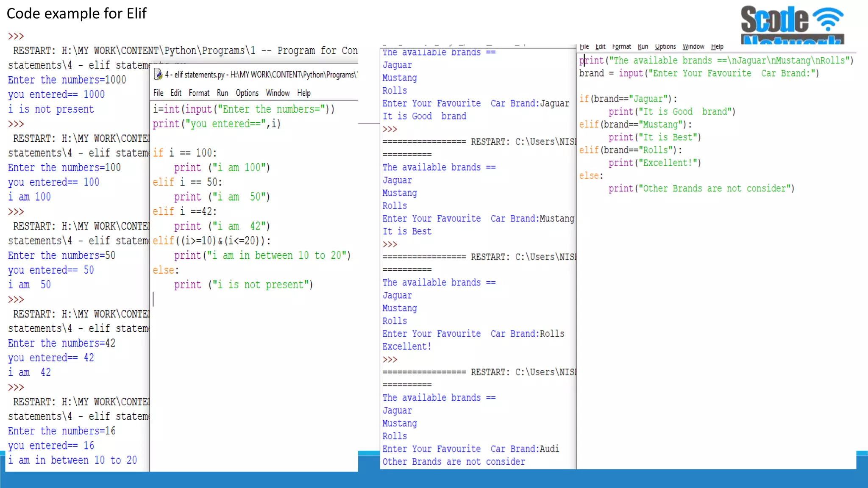The image size is (868, 488).
Task: Click output 'Enter Your Favourite Car Brand:Audi'
Action: click(x=471, y=449)
